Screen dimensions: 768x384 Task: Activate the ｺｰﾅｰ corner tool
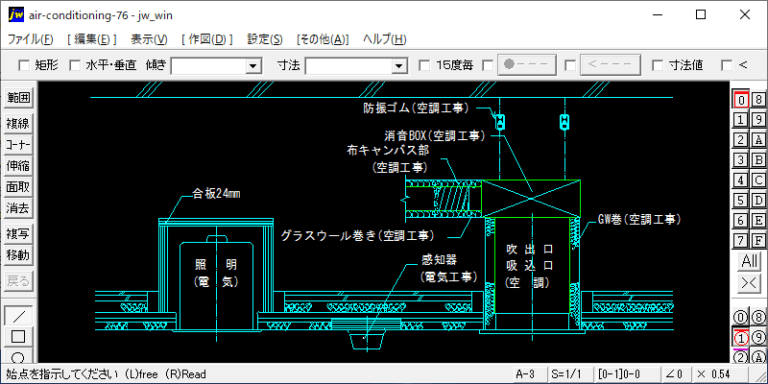(x=18, y=145)
